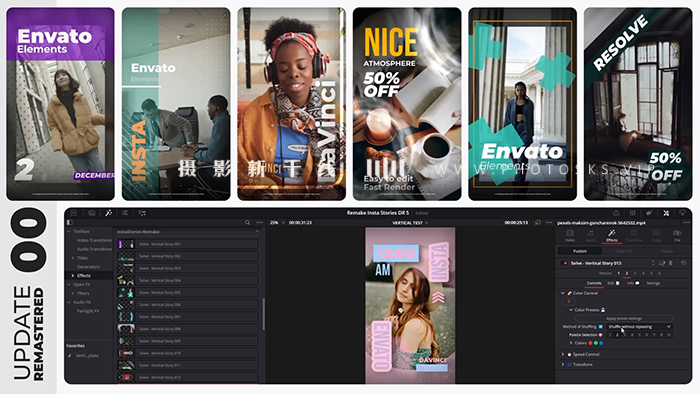Toggle the Inspector icon in top bar
Image resolution: width=700 pixels, height=394 pixels.
[666, 213]
